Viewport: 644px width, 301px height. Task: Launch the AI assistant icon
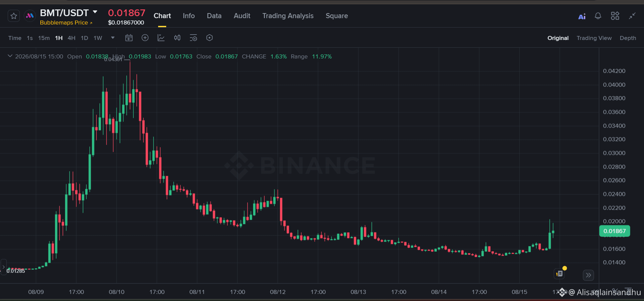[582, 16]
